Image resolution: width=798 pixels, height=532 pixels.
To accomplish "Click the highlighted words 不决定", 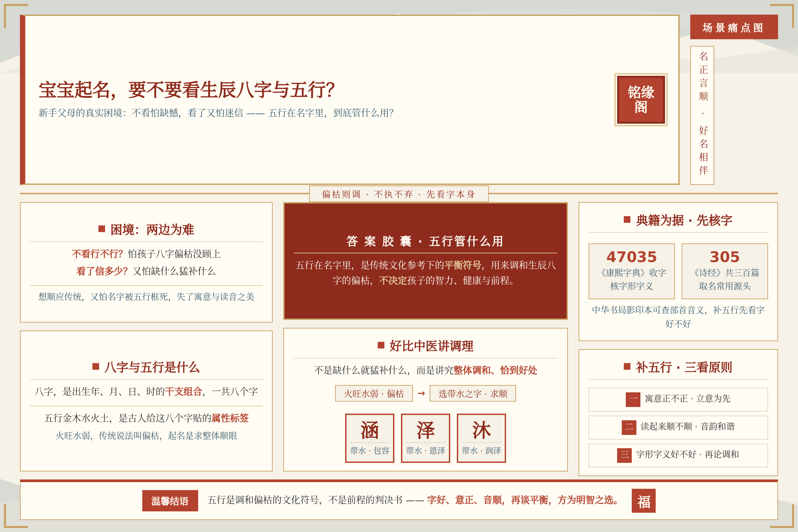I will click(393, 280).
